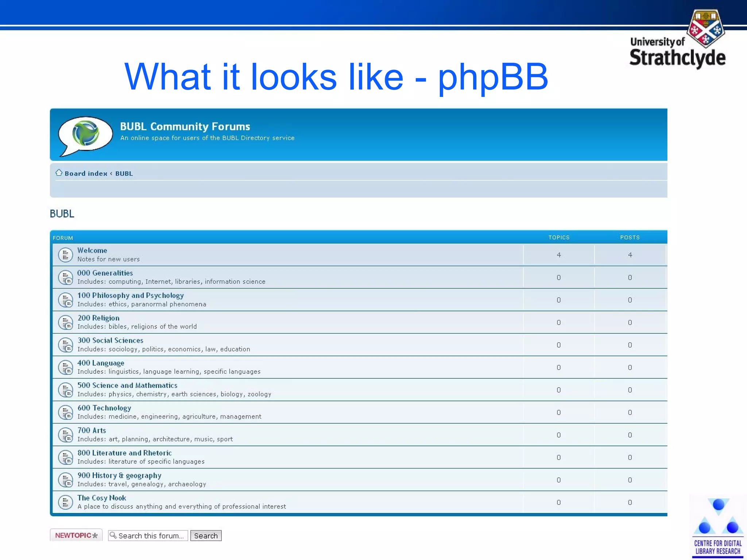Click the posts count 4 in Welcome row
747x560 pixels.
tap(630, 255)
